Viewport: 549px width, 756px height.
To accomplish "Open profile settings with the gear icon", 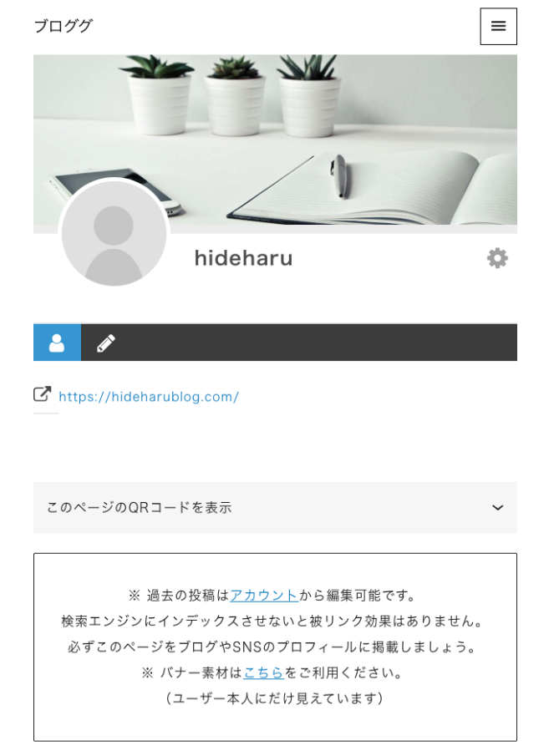I will [497, 258].
